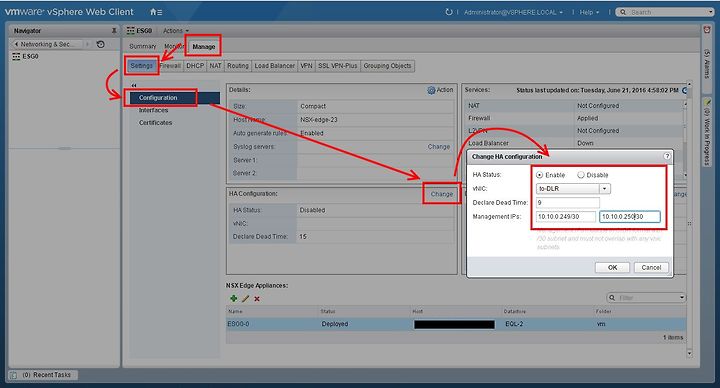The height and width of the screenshot is (388, 720).
Task: Open the navigator history clock icon
Action: tap(101, 44)
